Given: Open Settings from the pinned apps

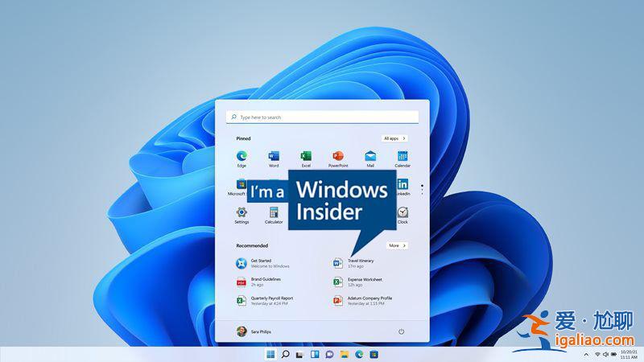Looking at the screenshot, I should [242, 213].
